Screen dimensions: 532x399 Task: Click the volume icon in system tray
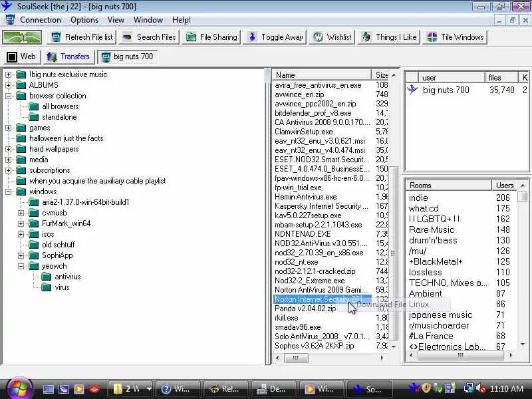pyautogui.click(x=480, y=388)
